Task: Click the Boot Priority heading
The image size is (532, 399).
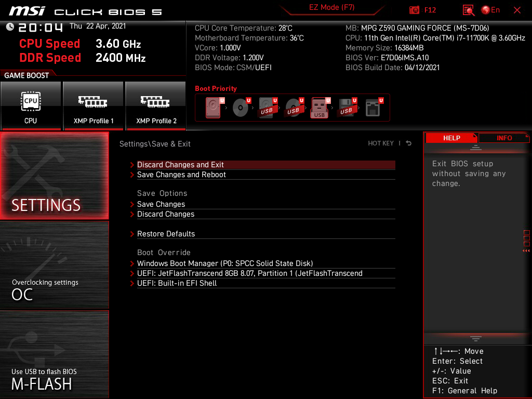Action: [x=216, y=88]
